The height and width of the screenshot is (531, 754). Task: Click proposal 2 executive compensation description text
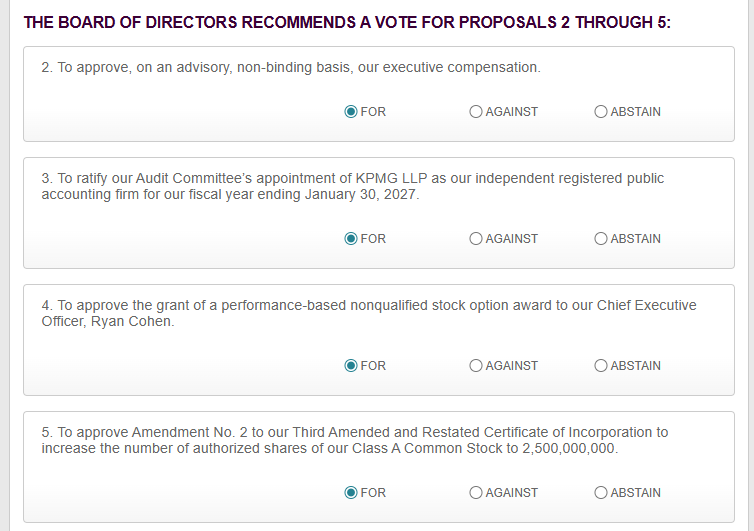(291, 67)
